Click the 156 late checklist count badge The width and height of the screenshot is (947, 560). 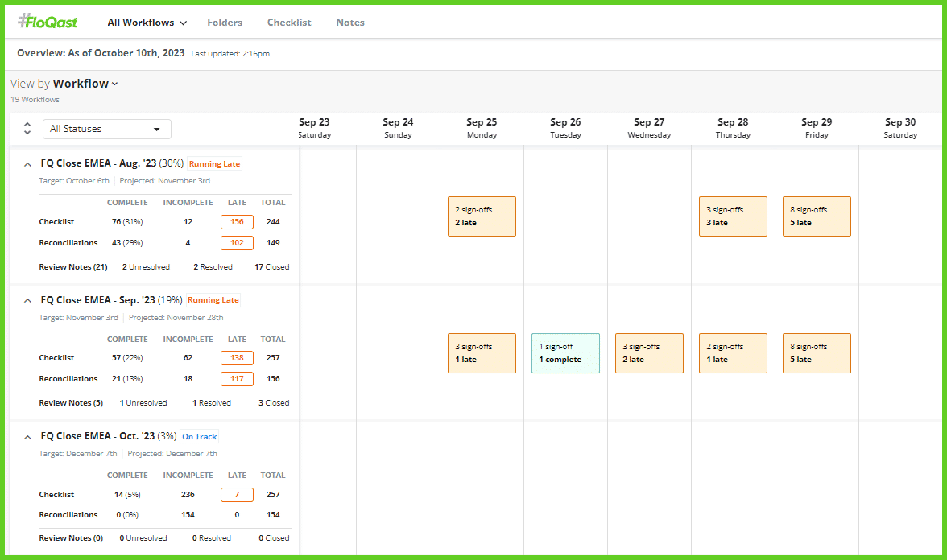[x=237, y=222]
